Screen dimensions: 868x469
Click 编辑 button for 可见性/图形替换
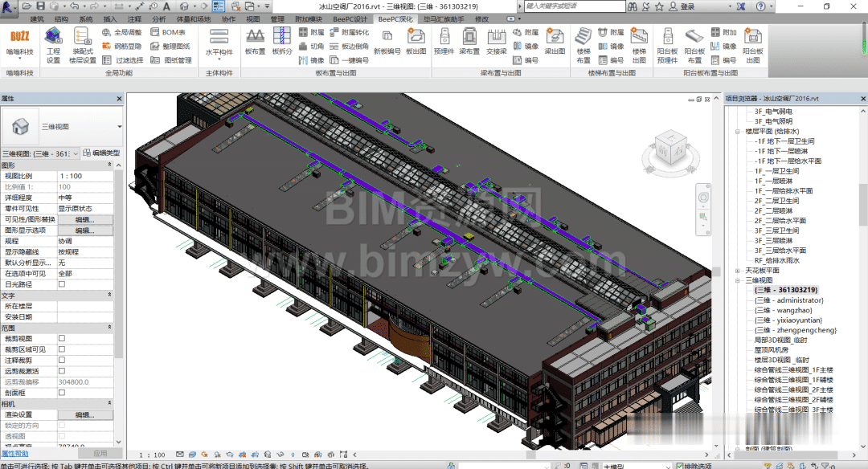point(85,219)
